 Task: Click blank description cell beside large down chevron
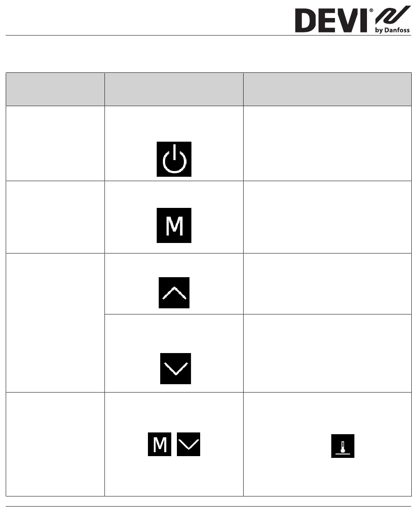click(x=327, y=353)
